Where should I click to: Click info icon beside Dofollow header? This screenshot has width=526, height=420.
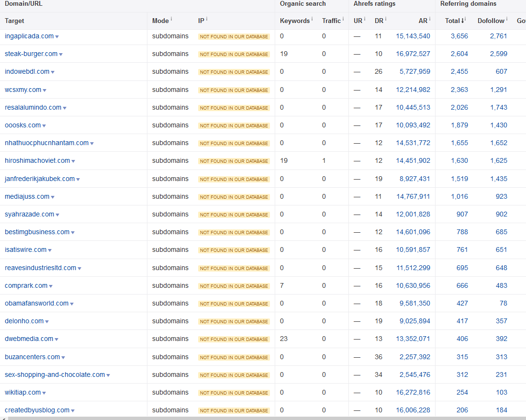coord(507,19)
